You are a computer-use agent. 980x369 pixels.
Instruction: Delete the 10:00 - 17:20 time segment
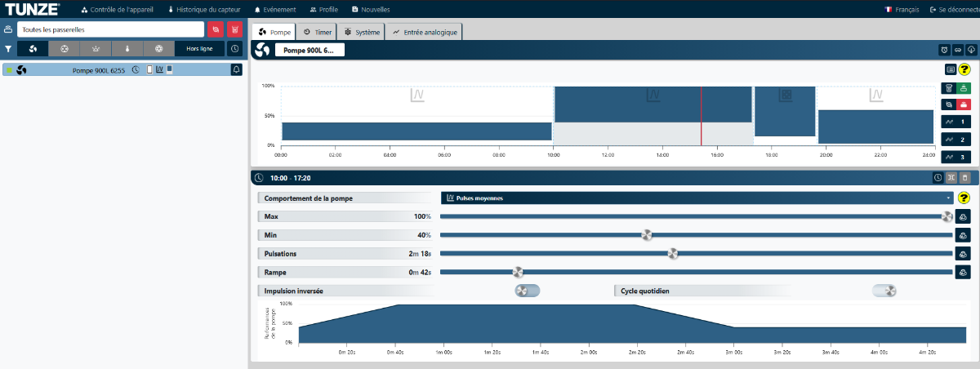click(964, 177)
